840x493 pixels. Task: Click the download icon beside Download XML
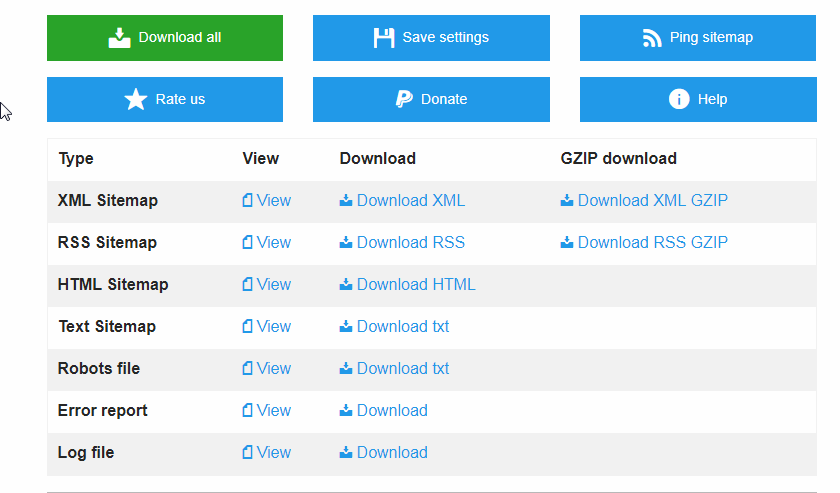[x=346, y=200]
